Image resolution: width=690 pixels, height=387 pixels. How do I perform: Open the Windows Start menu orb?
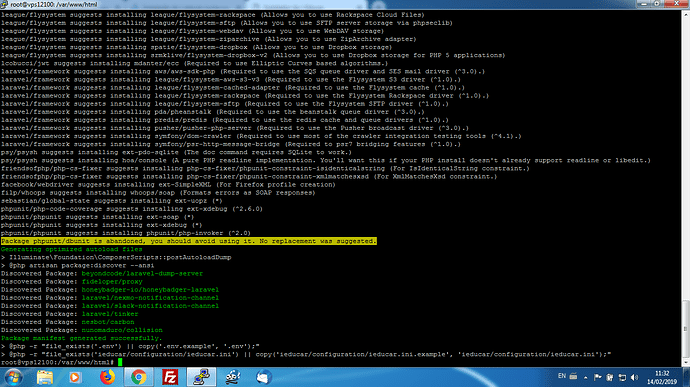pyautogui.click(x=13, y=377)
